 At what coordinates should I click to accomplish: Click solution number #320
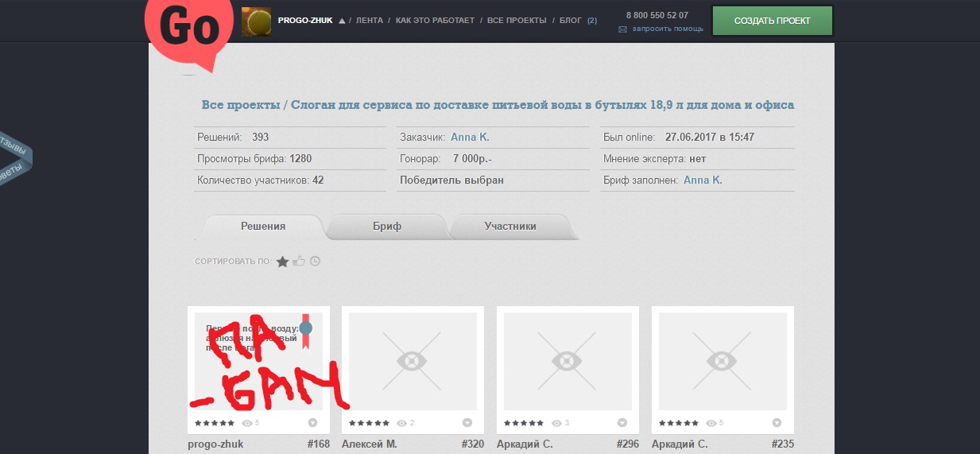[x=473, y=444]
